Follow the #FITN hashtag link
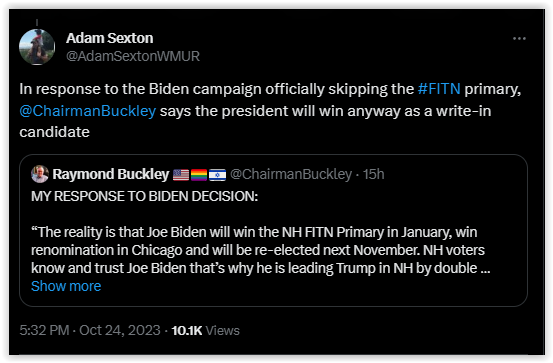Viewport: 553px width, 363px height. (x=439, y=89)
